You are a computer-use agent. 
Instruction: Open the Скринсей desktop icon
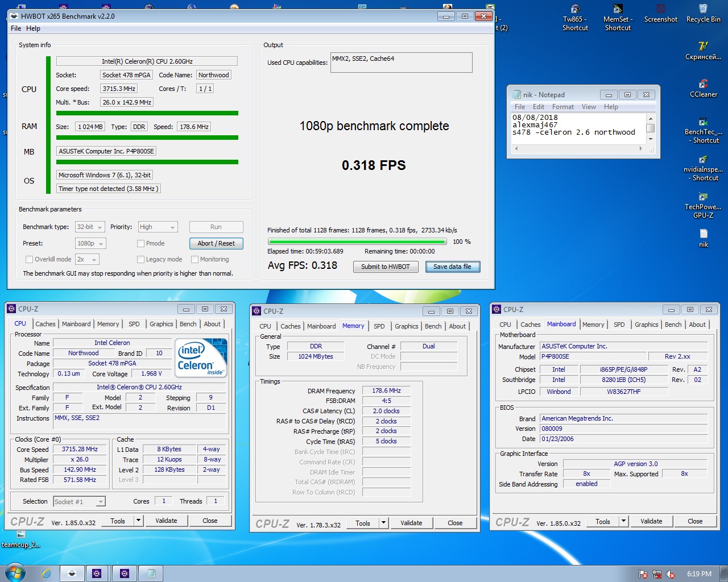[703, 51]
